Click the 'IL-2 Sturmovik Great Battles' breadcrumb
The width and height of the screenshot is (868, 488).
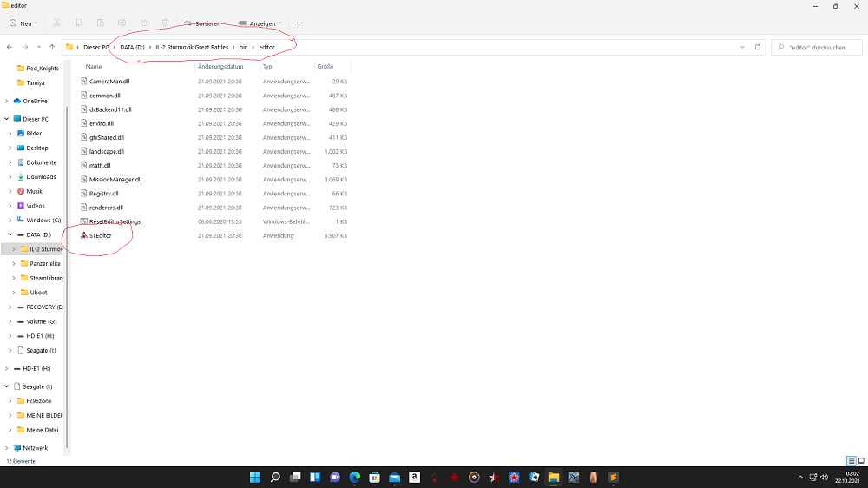click(193, 47)
